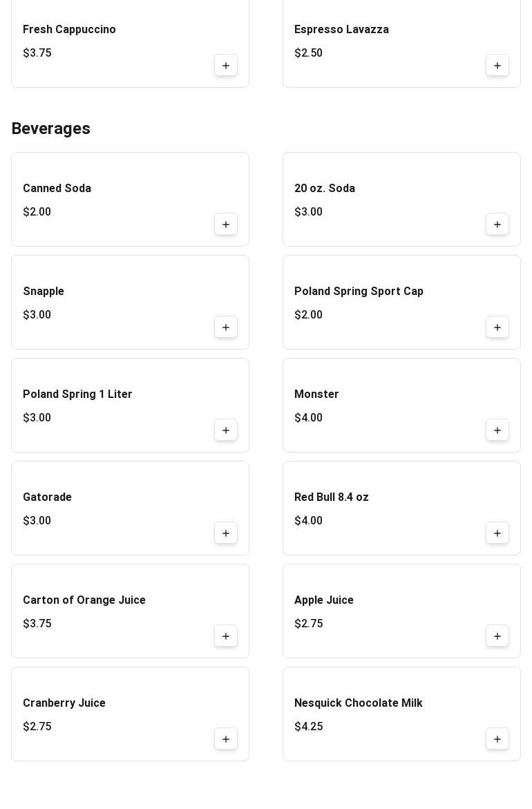Image resolution: width=532 pixels, height=809 pixels.
Task: Add 20 oz. Soda to order
Action: tap(497, 225)
